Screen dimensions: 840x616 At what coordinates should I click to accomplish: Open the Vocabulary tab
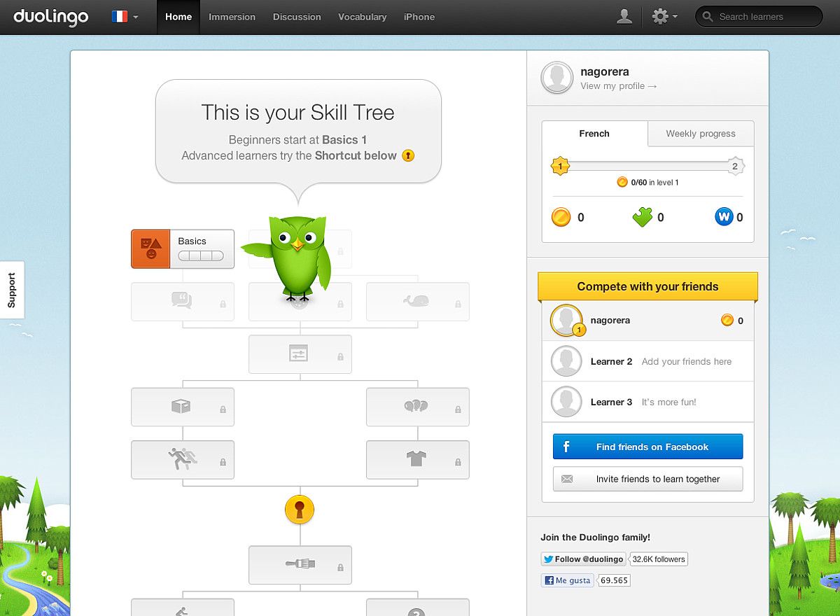point(363,17)
